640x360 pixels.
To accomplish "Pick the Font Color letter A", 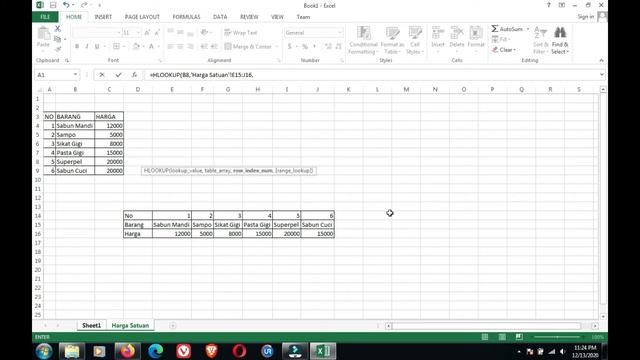I will (x=151, y=47).
